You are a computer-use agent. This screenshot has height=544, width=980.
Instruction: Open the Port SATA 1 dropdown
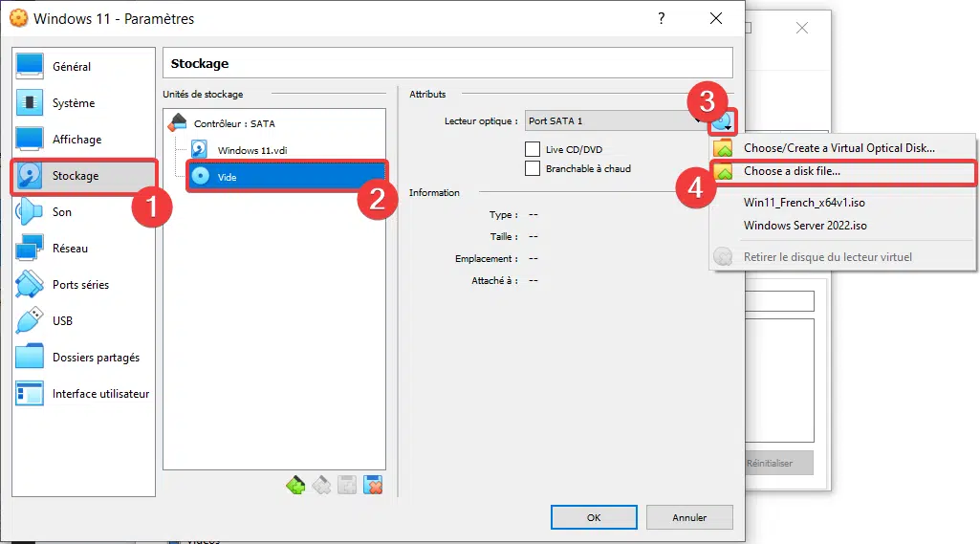(615, 120)
